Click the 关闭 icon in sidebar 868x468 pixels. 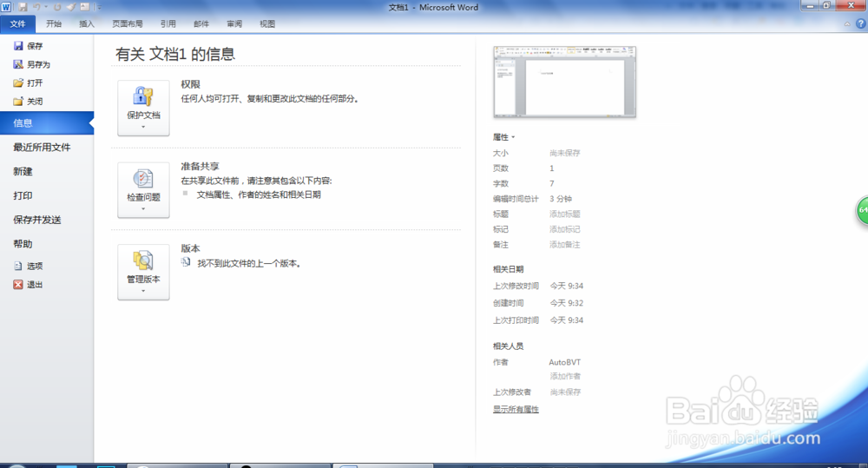[x=18, y=102]
